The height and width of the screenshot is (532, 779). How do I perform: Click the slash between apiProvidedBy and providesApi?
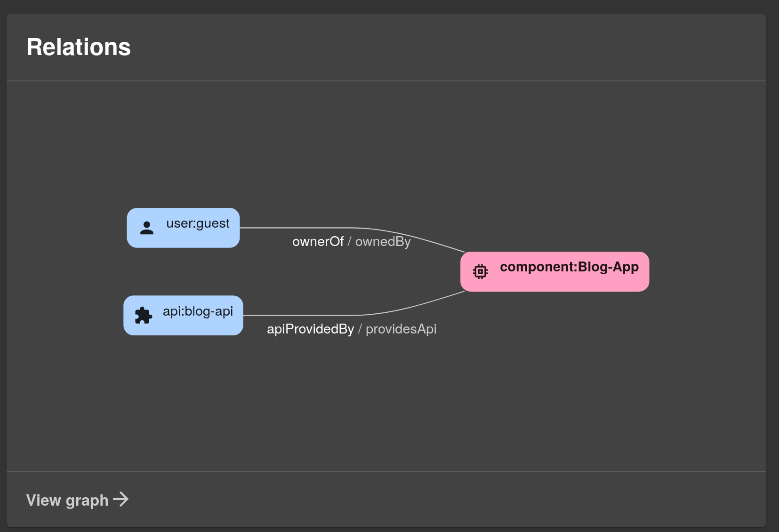(360, 329)
